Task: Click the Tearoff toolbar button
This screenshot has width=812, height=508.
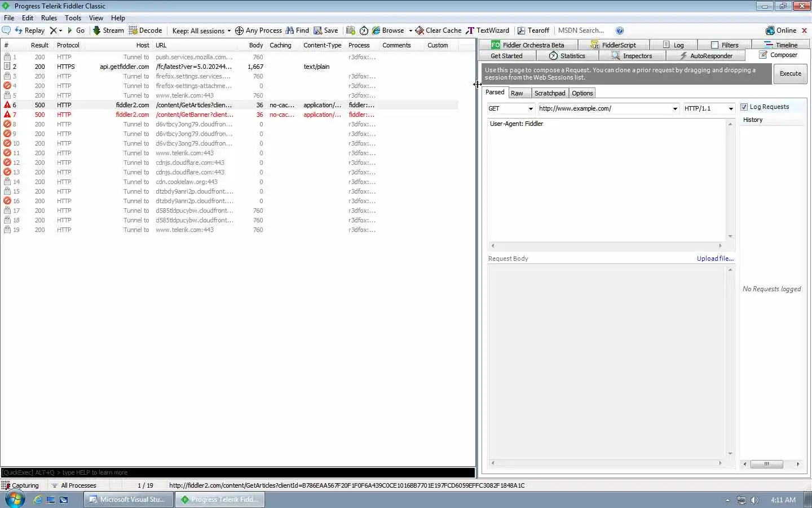Action: point(533,30)
